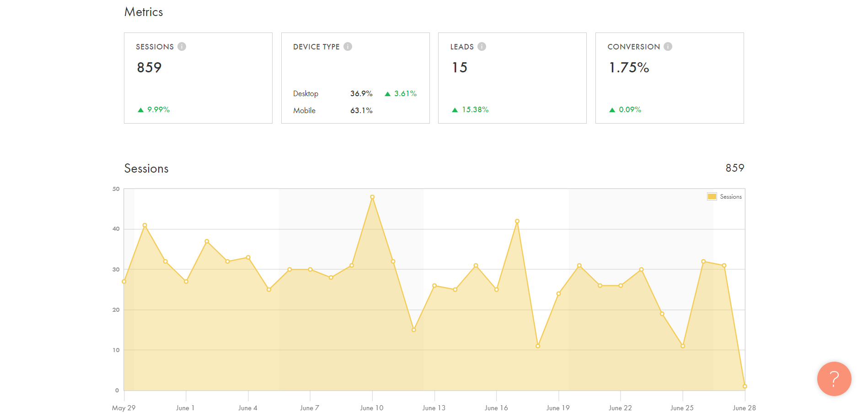Image resolution: width=868 pixels, height=413 pixels.
Task: Select the highest chart peak at June 10
Action: (372, 197)
